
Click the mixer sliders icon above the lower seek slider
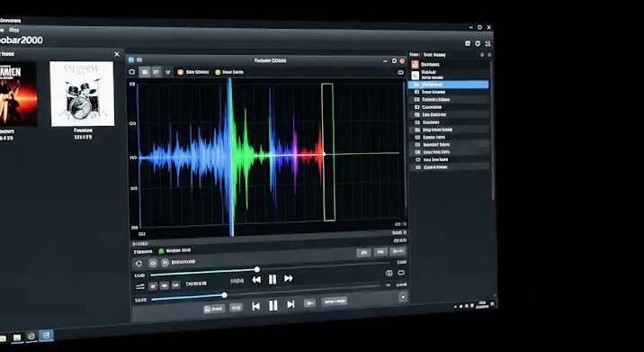click(x=140, y=286)
